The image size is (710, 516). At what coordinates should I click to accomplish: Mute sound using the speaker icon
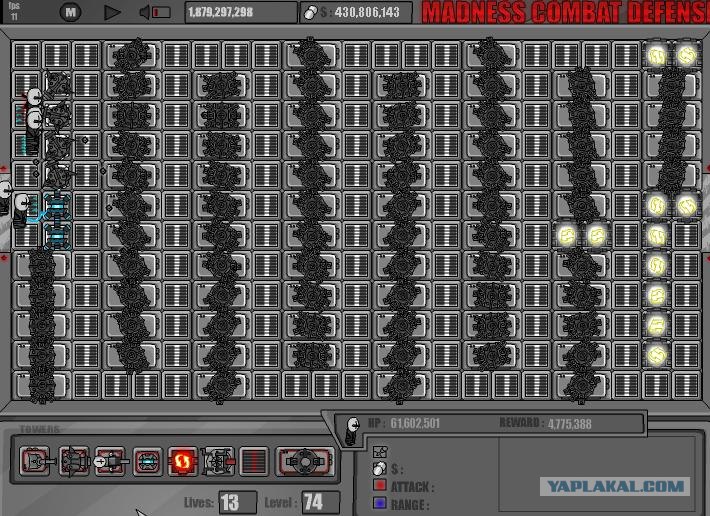[144, 12]
